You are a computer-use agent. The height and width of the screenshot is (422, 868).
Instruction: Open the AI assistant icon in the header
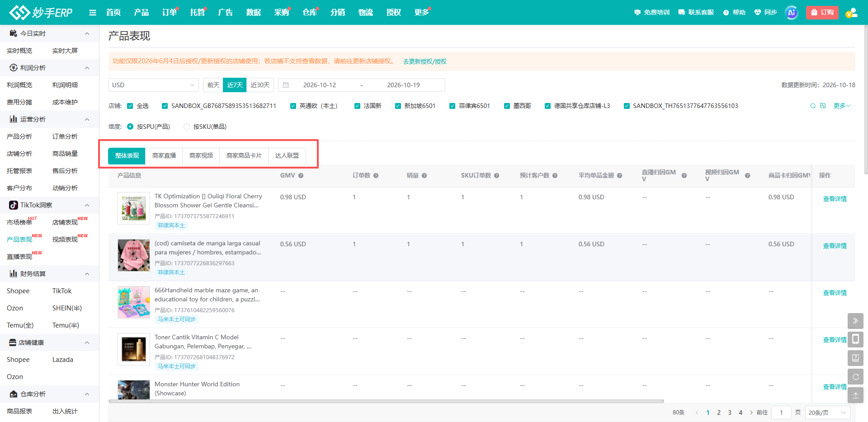click(792, 13)
